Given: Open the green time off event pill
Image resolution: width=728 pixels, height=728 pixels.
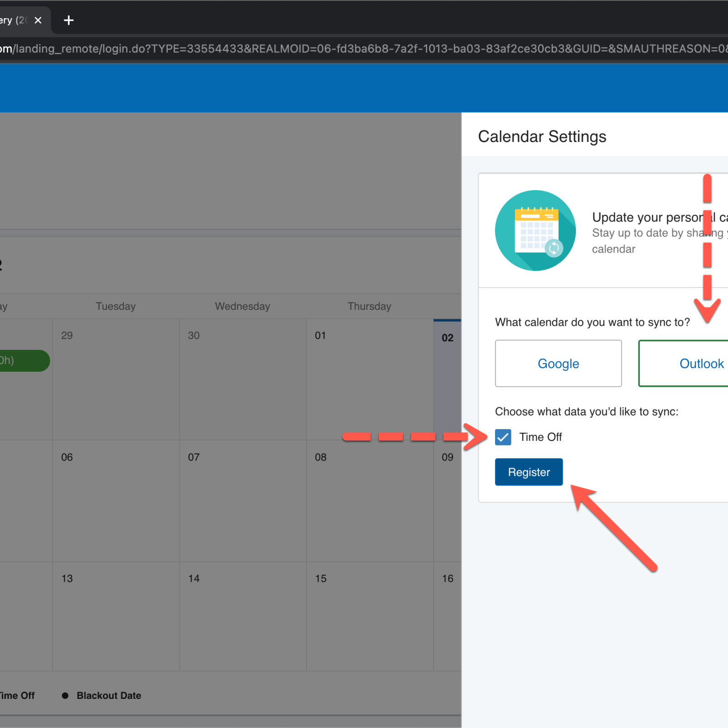Looking at the screenshot, I should 23,361.
